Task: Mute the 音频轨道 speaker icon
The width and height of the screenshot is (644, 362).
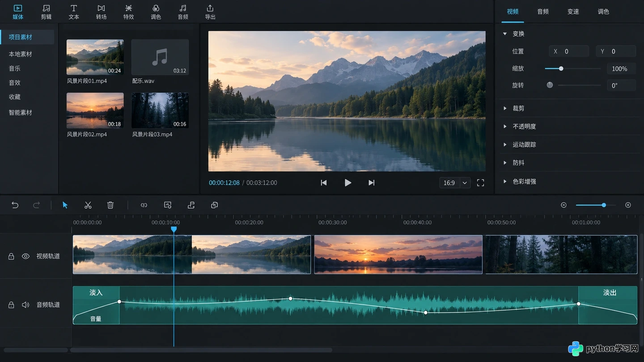Action: tap(26, 305)
